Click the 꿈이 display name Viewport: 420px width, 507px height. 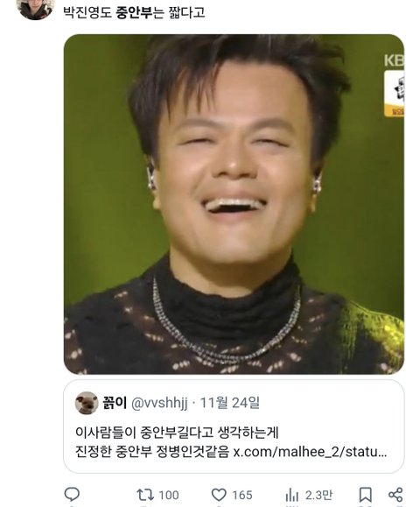click(115, 403)
